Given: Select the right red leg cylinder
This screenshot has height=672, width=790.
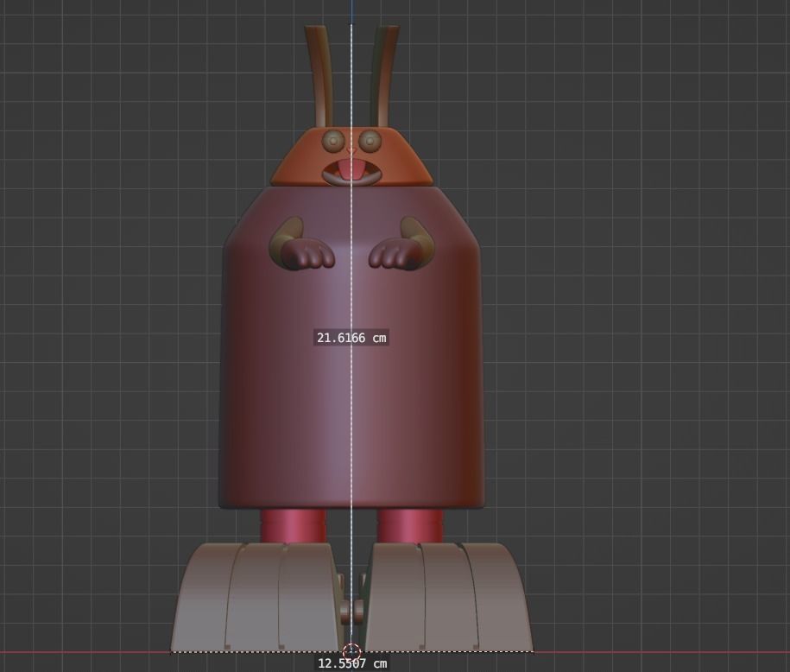Looking at the screenshot, I should click(410, 526).
